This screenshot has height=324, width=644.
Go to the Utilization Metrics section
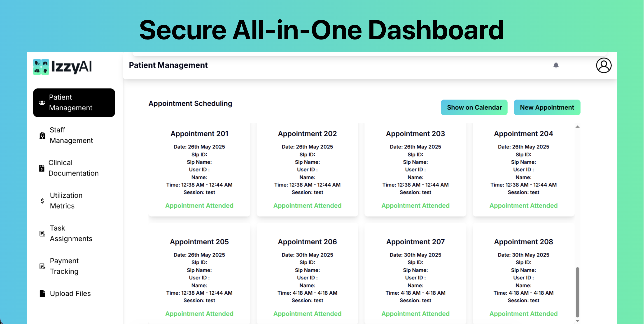(x=66, y=201)
